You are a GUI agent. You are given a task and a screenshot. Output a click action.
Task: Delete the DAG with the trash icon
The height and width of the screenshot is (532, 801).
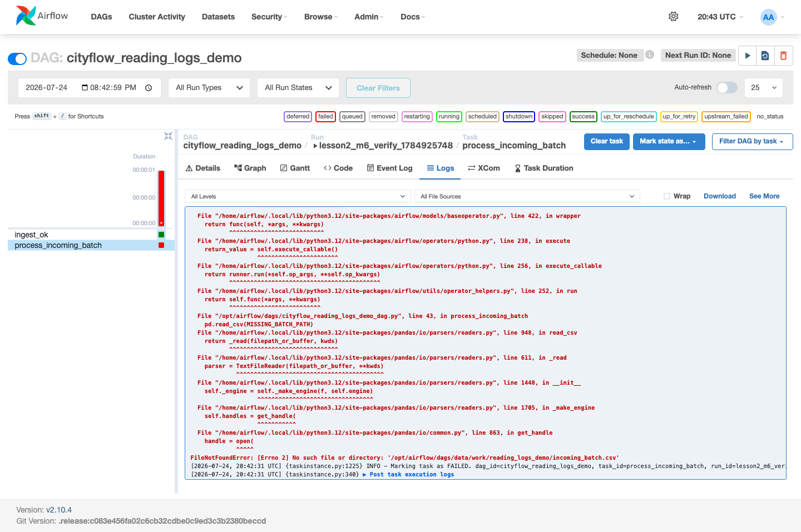click(783, 56)
